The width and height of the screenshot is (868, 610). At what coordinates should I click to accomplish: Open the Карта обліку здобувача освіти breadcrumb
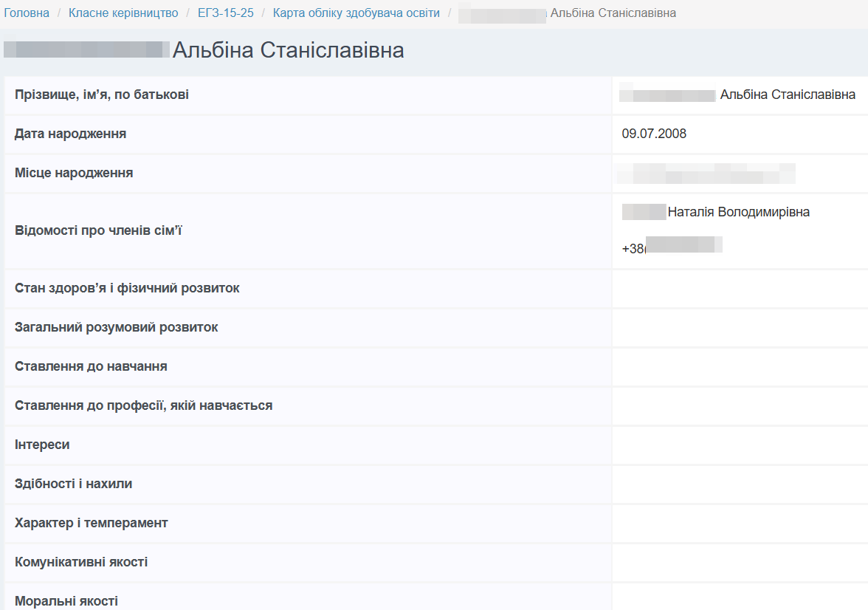(356, 13)
